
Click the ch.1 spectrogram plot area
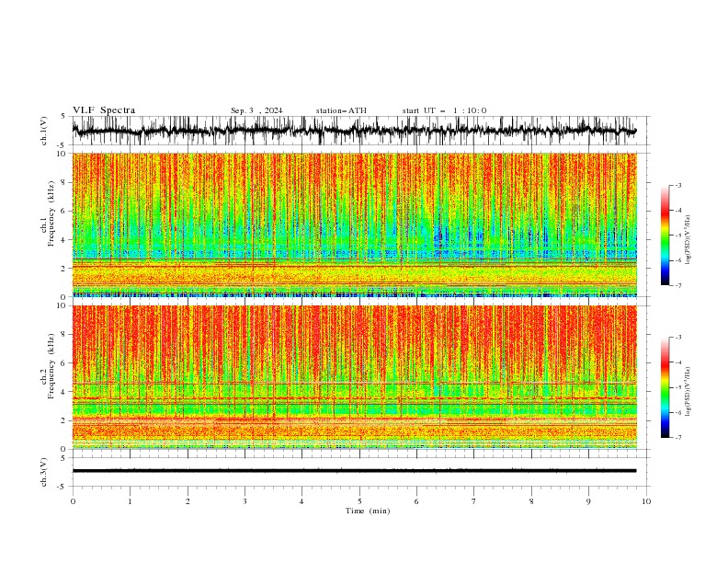click(354, 224)
